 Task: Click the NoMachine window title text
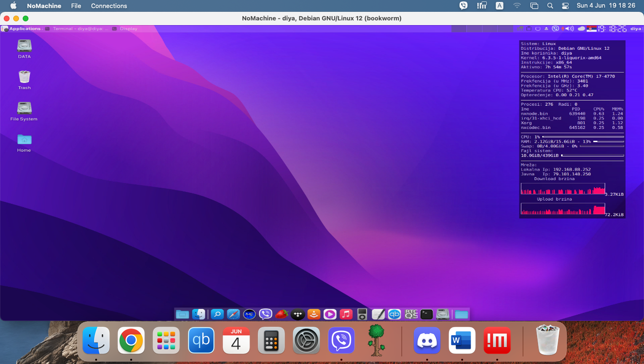coord(322,18)
